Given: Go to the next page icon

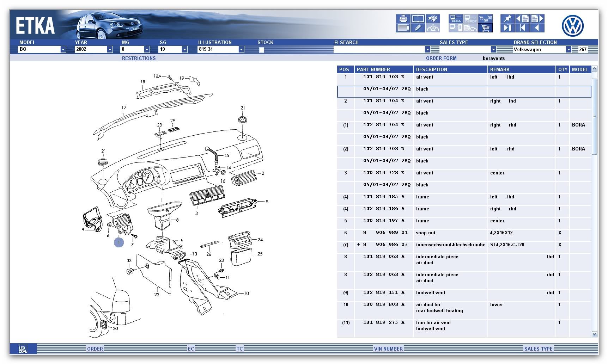Looking at the screenshot, I should pos(537,19).
